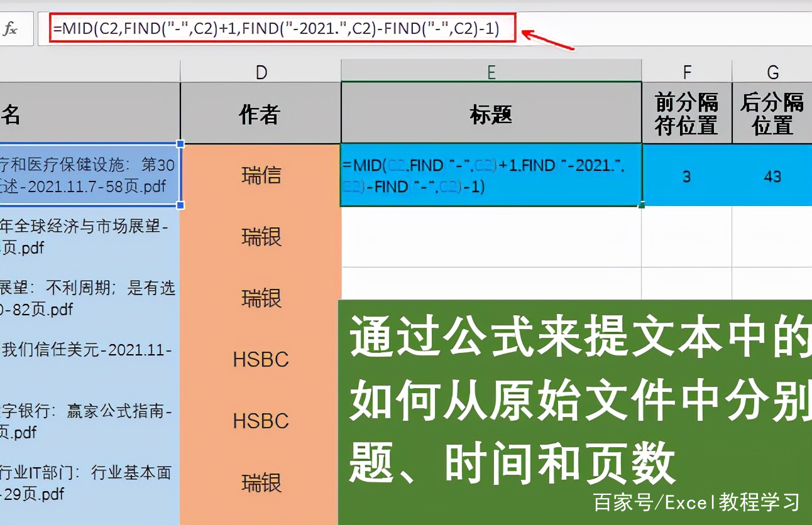This screenshot has height=525, width=812.
Task: Select column D header
Action: pyautogui.click(x=261, y=72)
